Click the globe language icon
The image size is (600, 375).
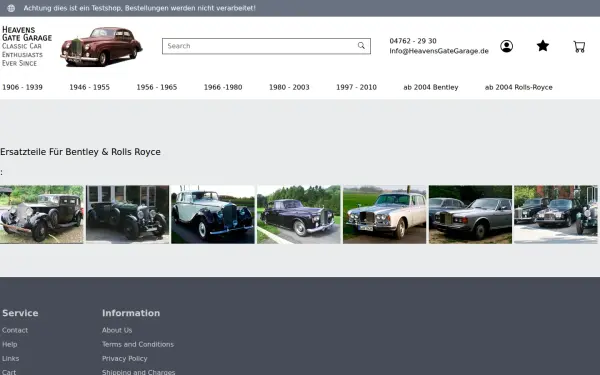coord(11,8)
